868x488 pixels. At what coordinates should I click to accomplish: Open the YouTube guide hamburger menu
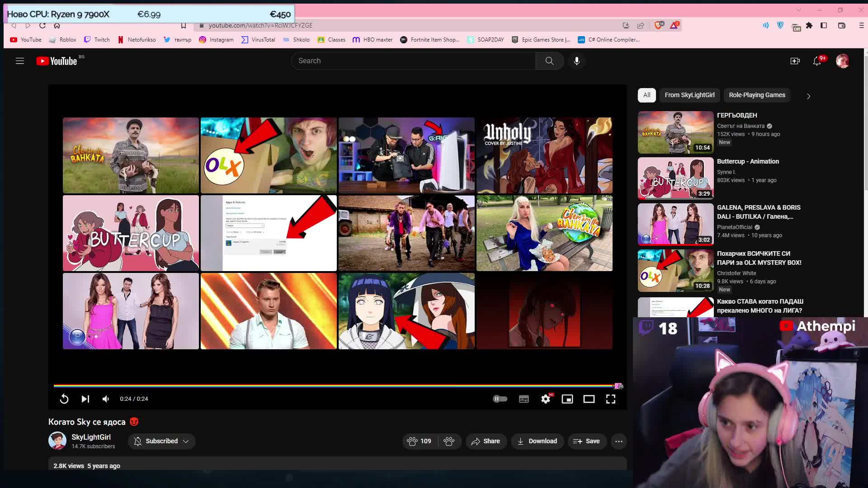20,61
